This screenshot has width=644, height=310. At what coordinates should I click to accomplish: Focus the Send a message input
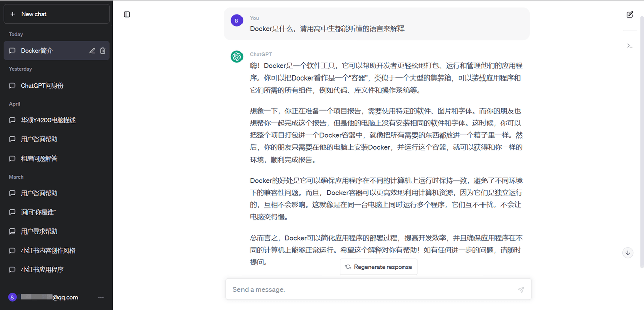(x=378, y=289)
